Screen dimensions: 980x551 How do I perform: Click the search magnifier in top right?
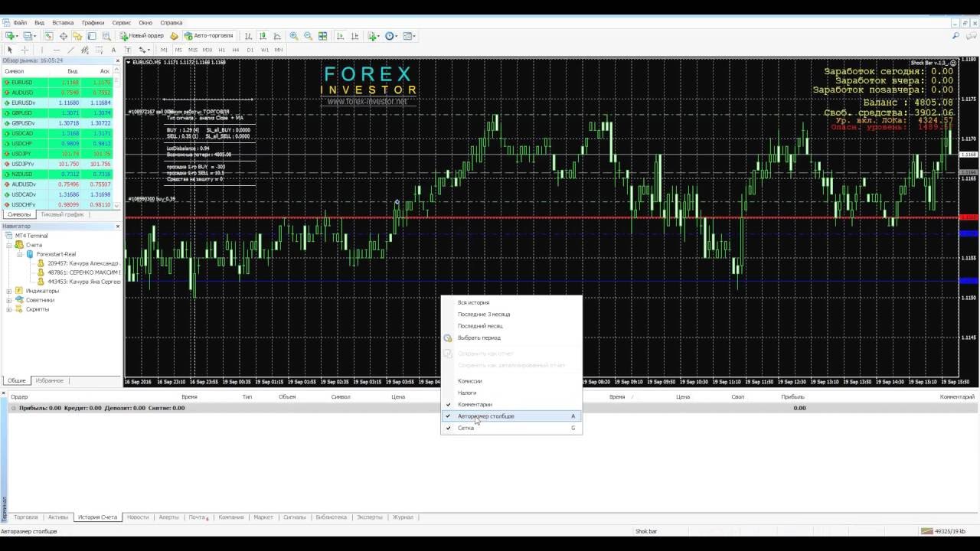[955, 36]
